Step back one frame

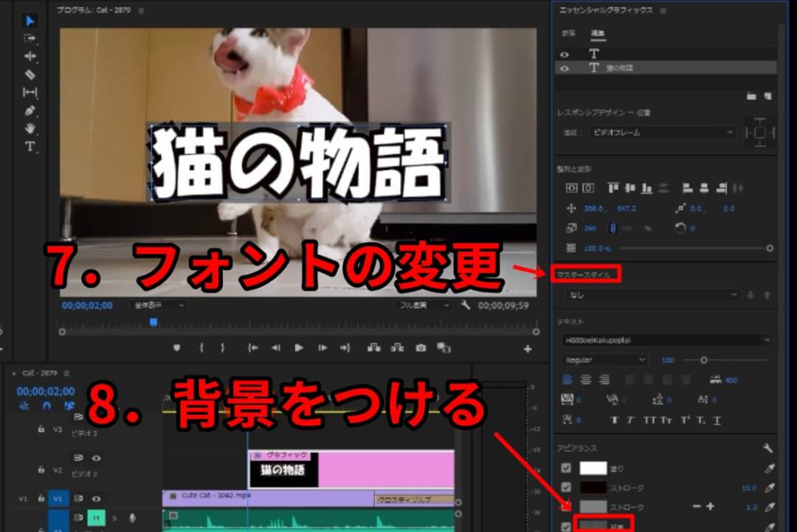point(275,348)
